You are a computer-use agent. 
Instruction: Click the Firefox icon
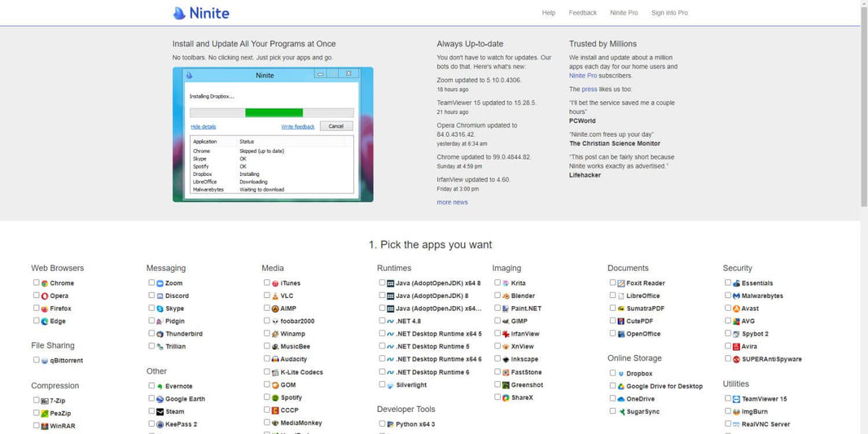(45, 309)
